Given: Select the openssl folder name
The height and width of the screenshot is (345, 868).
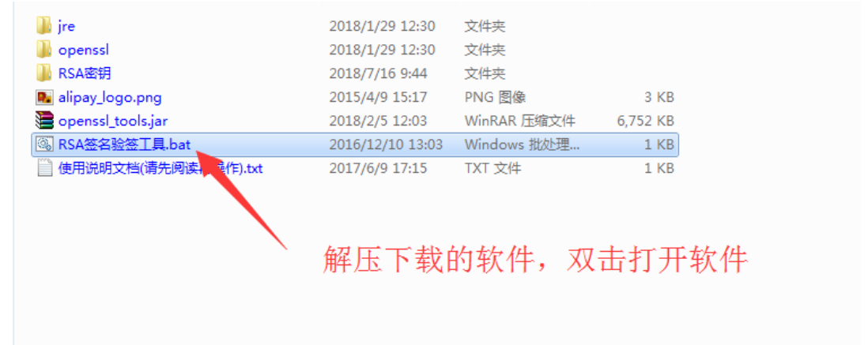Looking at the screenshot, I should click(x=84, y=50).
